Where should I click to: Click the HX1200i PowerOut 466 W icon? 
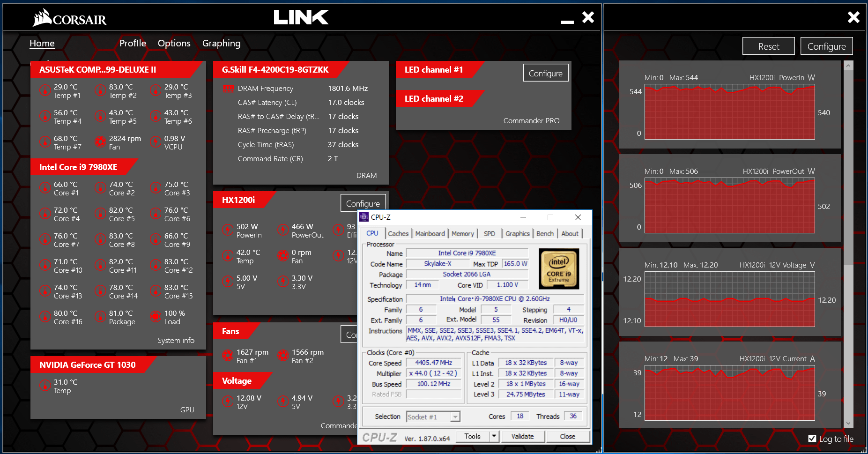pyautogui.click(x=282, y=230)
